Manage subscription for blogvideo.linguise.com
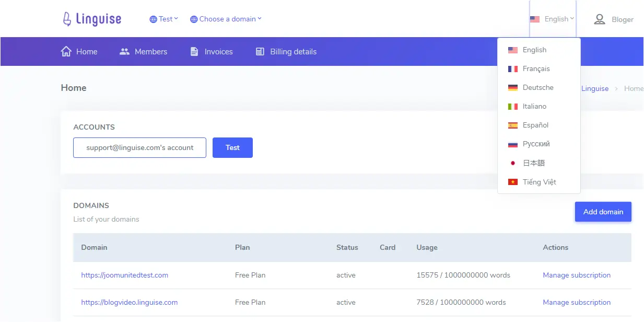644x322 pixels. tap(576, 302)
